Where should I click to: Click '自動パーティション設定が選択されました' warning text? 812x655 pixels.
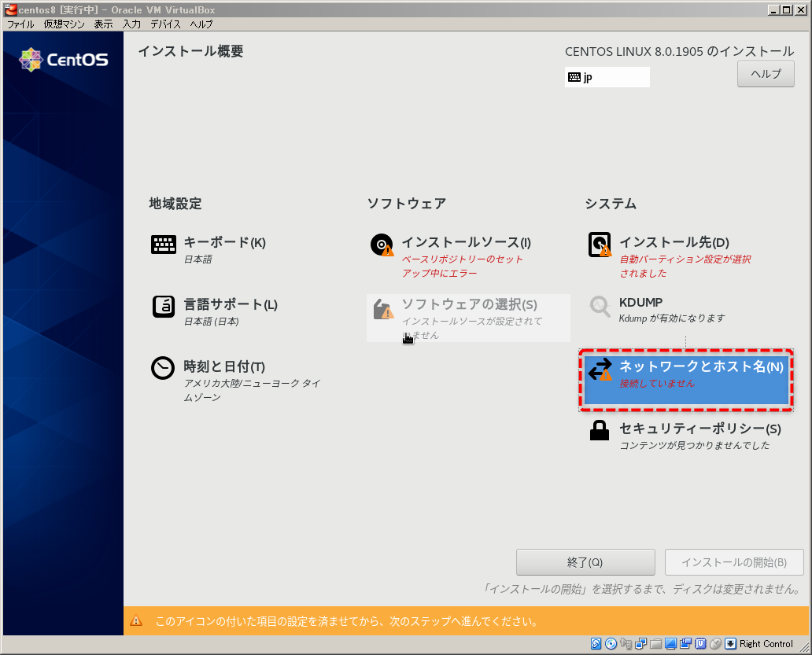(685, 266)
